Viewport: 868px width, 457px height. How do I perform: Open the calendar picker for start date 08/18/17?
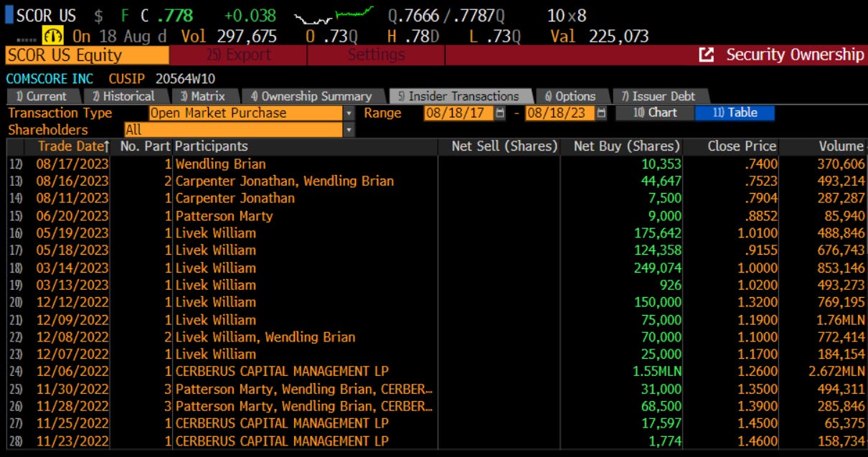click(500, 113)
